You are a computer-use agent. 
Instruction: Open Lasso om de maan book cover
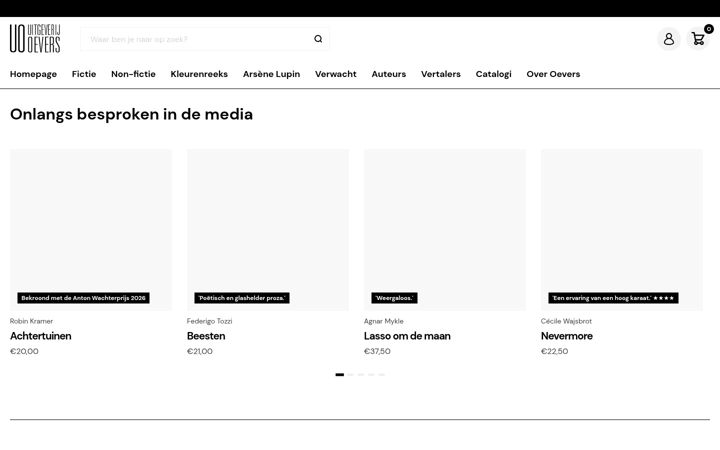(445, 230)
